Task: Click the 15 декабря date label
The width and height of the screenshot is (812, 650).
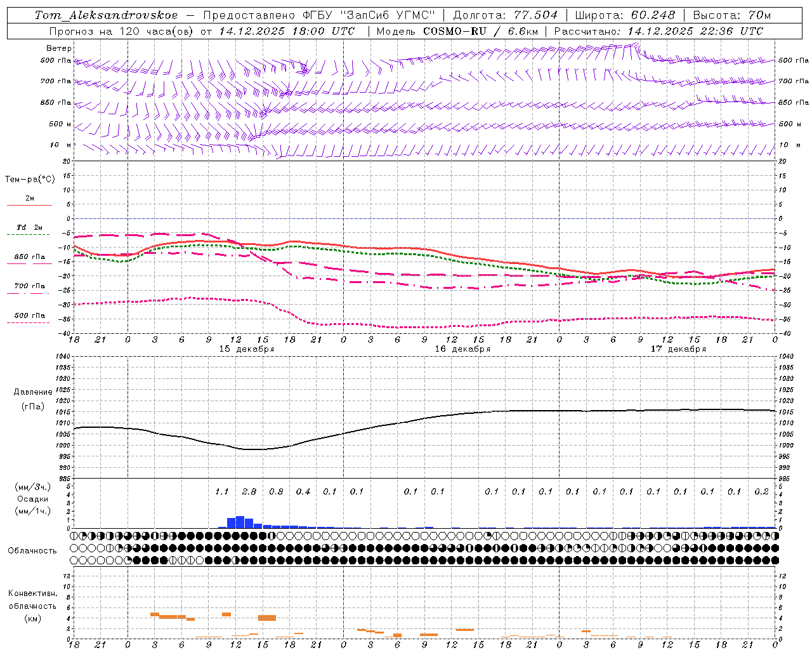Action: coord(247,349)
